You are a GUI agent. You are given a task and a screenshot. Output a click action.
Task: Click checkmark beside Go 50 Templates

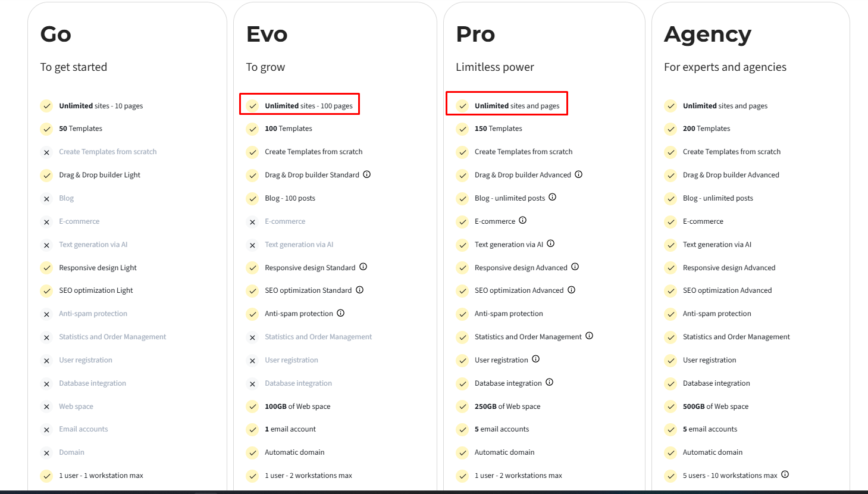46,129
